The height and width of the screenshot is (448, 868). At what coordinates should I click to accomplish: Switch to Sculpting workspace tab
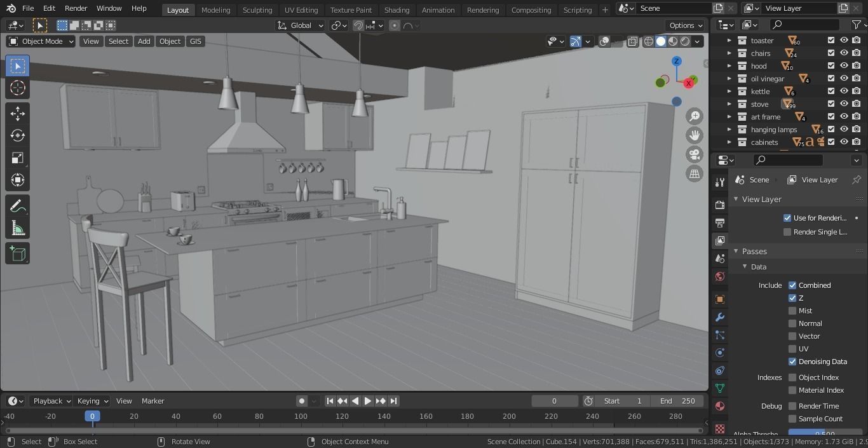point(257,10)
